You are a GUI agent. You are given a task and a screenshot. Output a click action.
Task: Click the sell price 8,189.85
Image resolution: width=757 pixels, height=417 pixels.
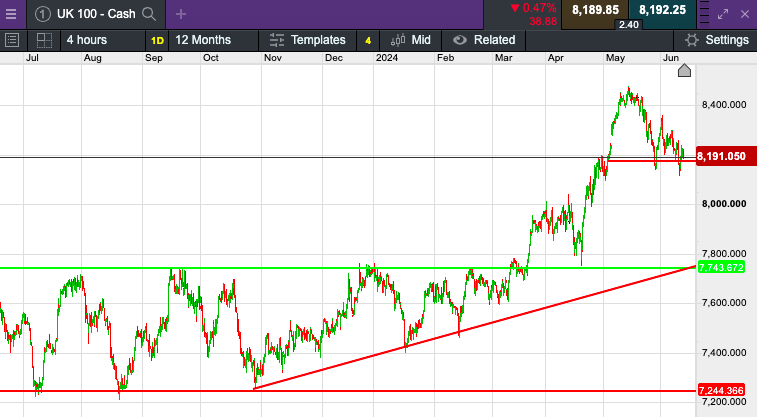point(595,10)
